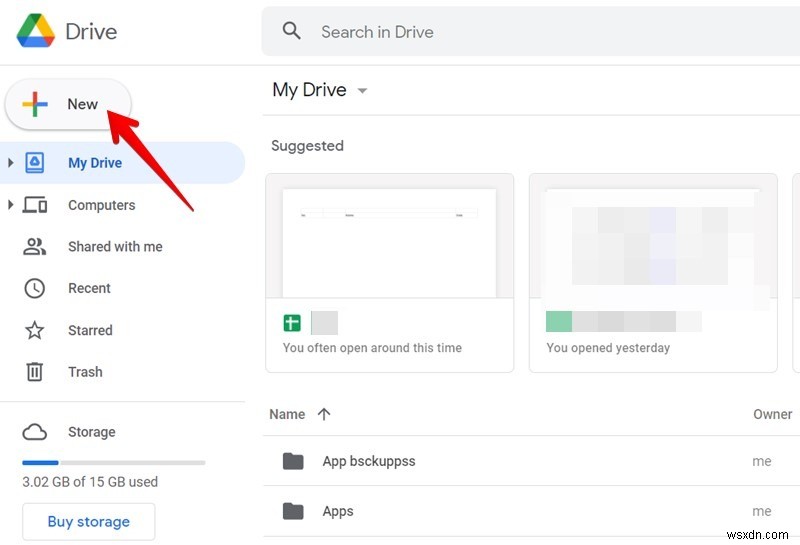Click the search magnifier icon

click(x=291, y=31)
